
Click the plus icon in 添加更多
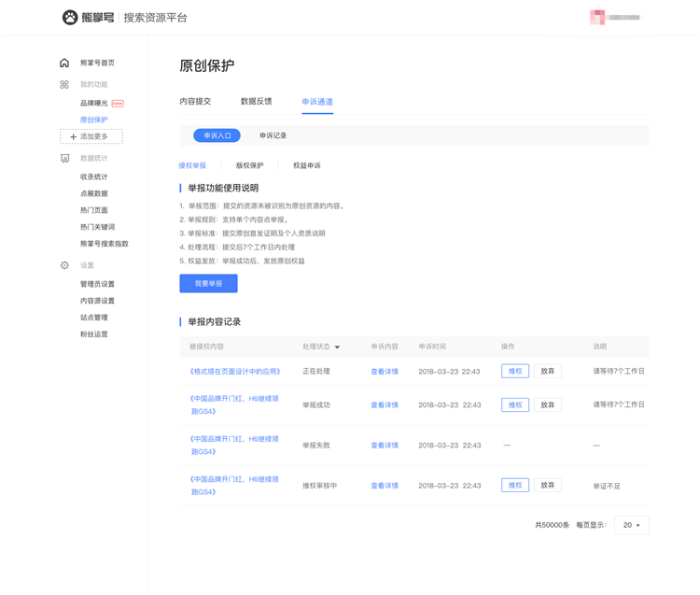73,136
